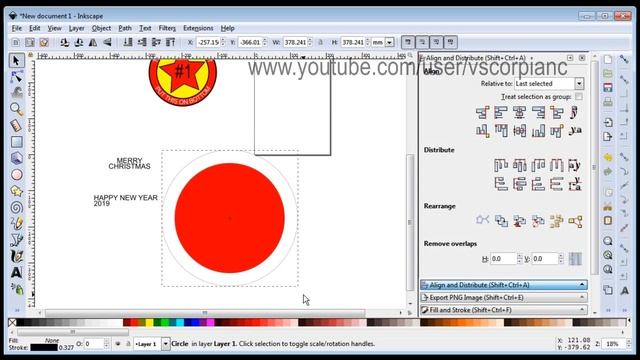This screenshot has height=360, width=640.
Task: Toggle Treat selection as group checkbox
Action: tap(579, 97)
